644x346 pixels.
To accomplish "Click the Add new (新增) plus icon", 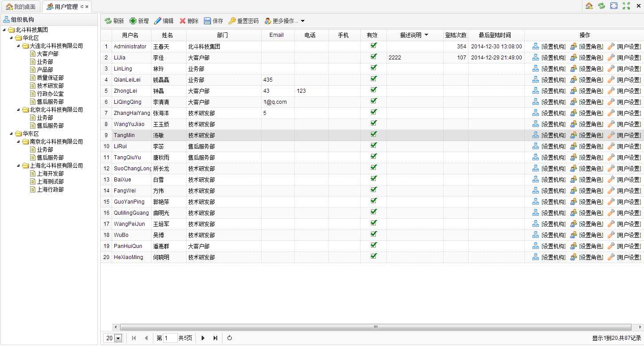I will (x=133, y=21).
